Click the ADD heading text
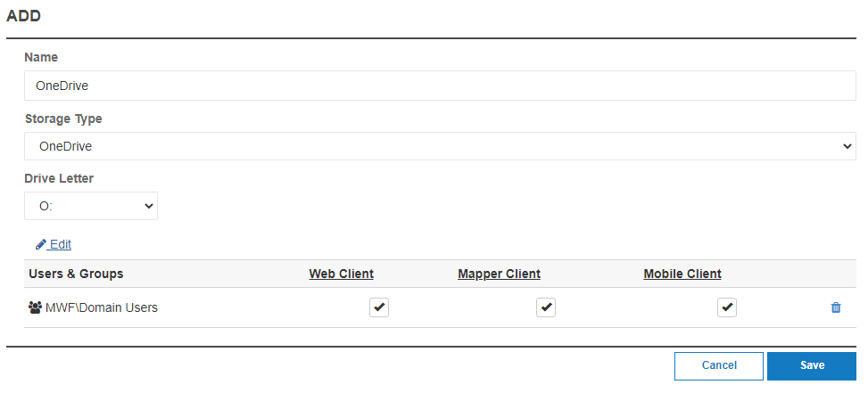The height and width of the screenshot is (393, 868). (24, 16)
